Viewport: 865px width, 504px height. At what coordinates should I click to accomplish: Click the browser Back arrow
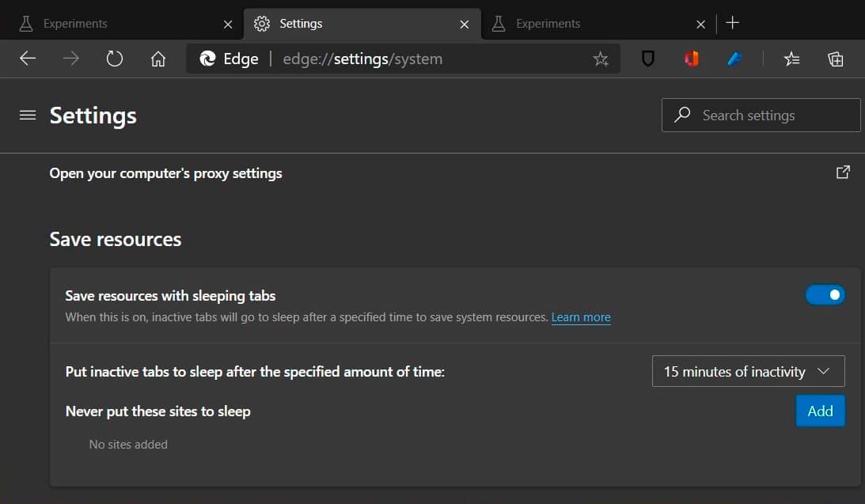(x=28, y=59)
